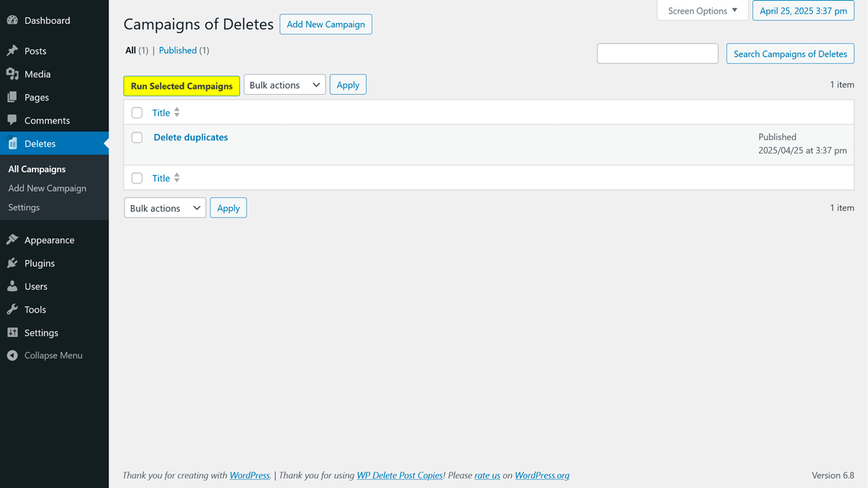The image size is (868, 488).
Task: Expand the Screen Options panel
Action: tap(702, 11)
